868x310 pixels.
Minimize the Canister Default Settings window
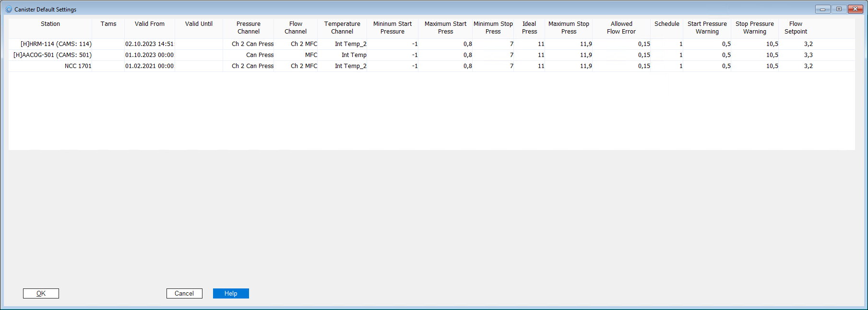coord(822,9)
